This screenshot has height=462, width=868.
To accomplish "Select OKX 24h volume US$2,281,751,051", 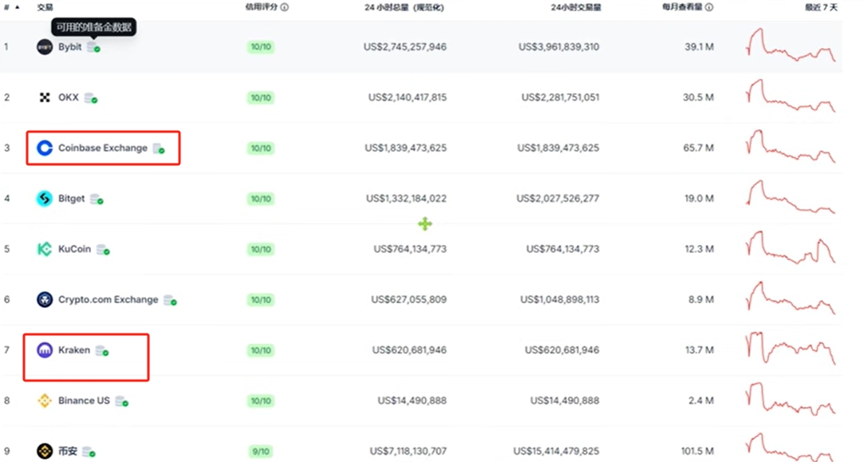I will coord(560,97).
